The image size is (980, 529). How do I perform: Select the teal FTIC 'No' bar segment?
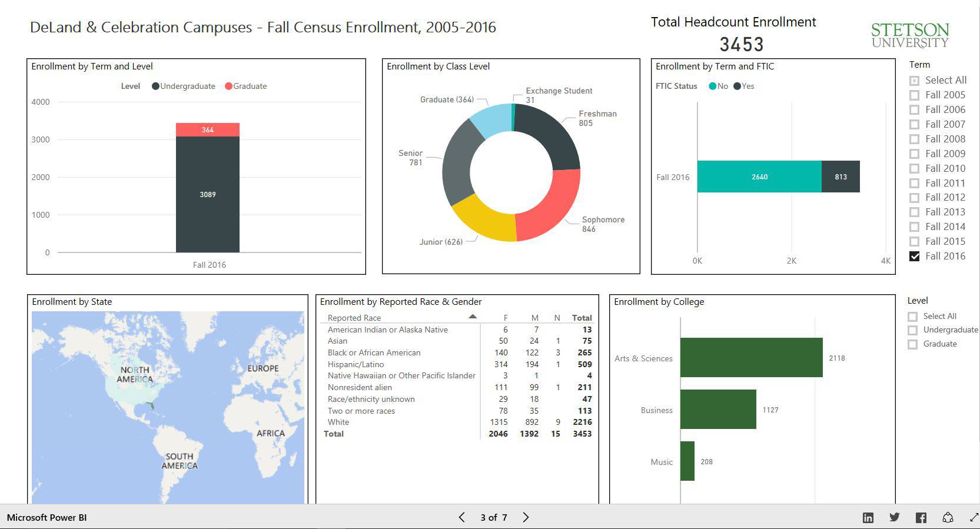pos(759,177)
